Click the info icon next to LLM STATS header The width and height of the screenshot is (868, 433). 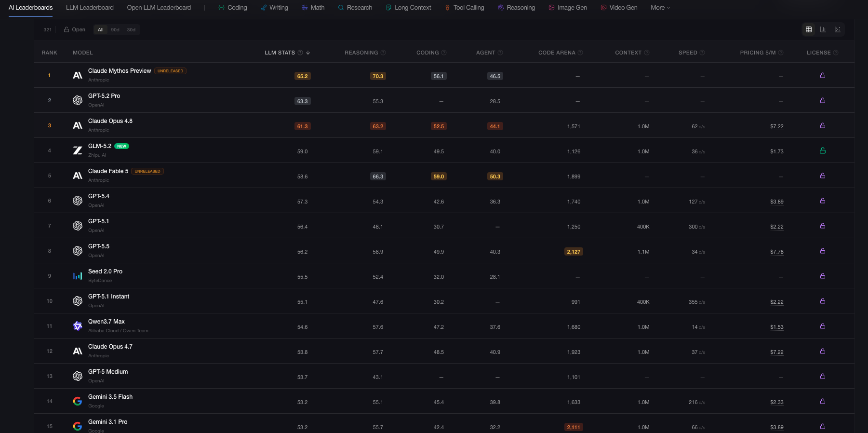pyautogui.click(x=300, y=53)
